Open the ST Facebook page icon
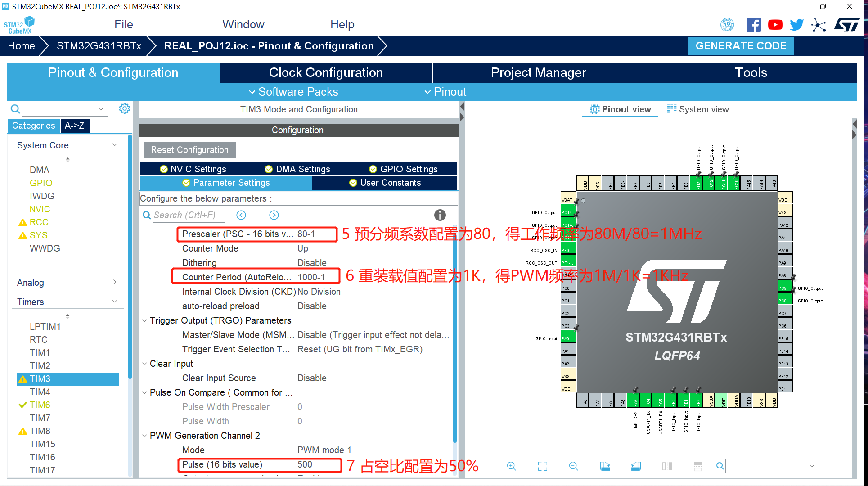The height and width of the screenshot is (486, 868). click(753, 25)
